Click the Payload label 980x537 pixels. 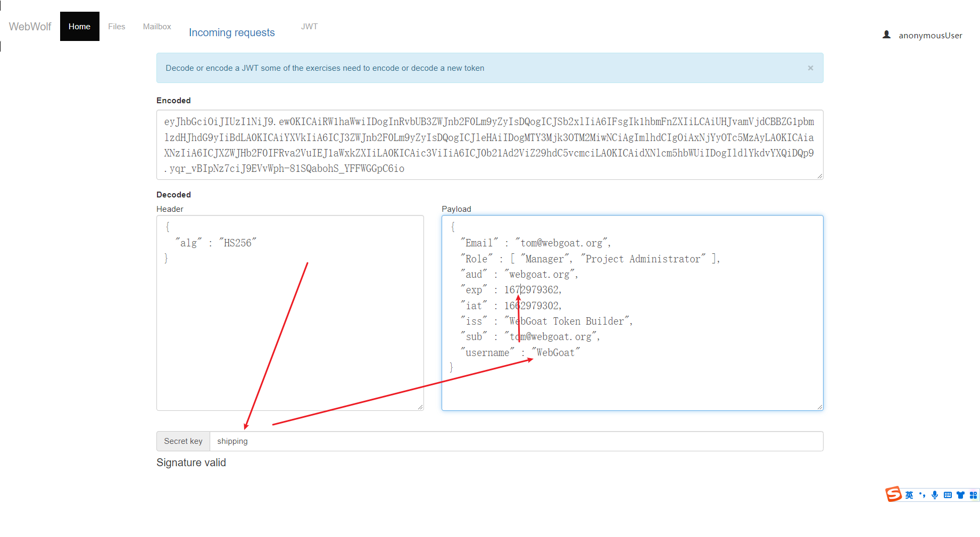click(x=456, y=209)
